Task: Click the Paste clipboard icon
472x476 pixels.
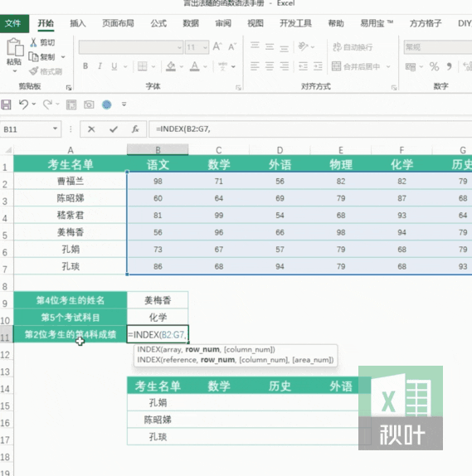Action: coord(15,47)
